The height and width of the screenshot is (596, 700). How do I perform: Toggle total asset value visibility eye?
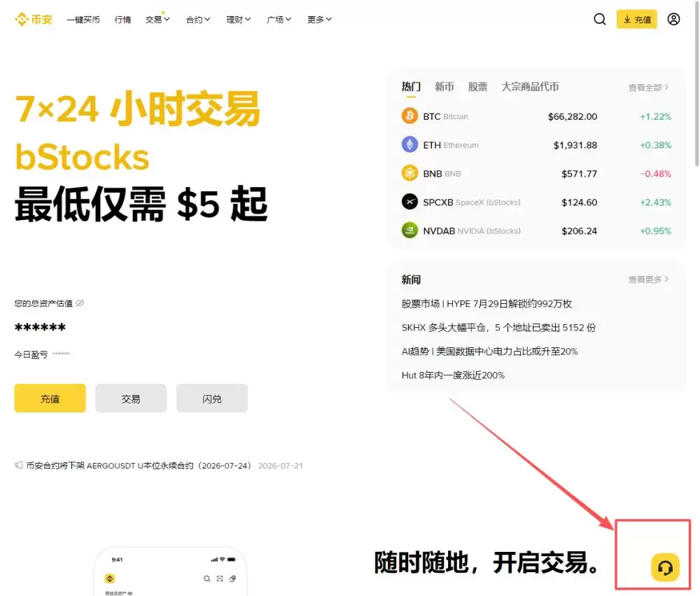pos(80,303)
